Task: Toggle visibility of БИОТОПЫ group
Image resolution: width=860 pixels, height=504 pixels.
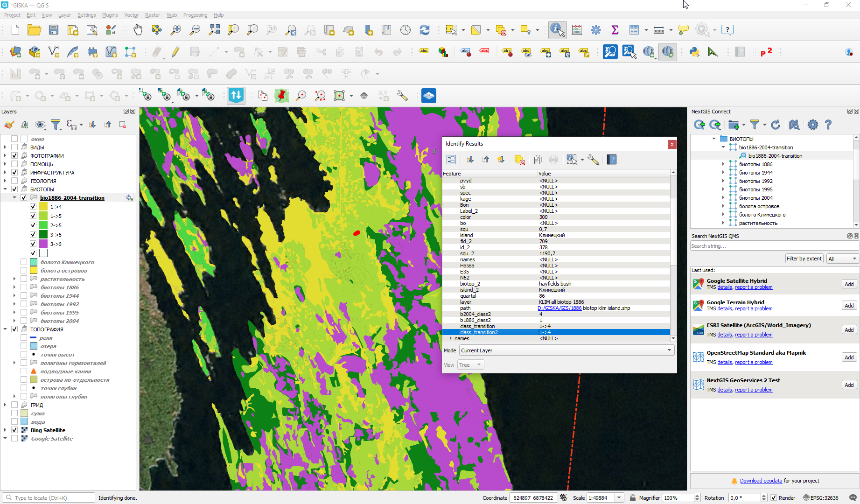Action: coord(14,189)
